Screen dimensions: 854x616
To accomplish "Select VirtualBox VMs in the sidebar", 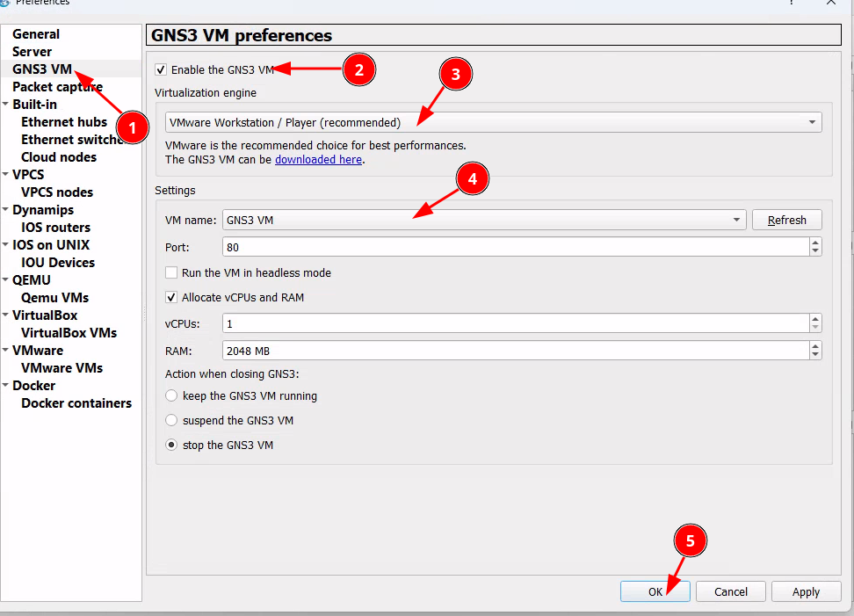I will tap(69, 333).
